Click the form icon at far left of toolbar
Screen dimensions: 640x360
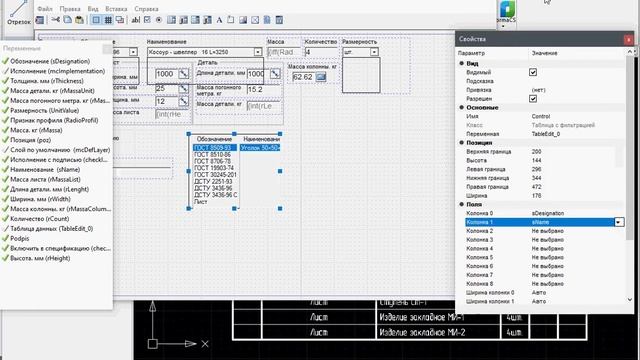[x=40, y=20]
